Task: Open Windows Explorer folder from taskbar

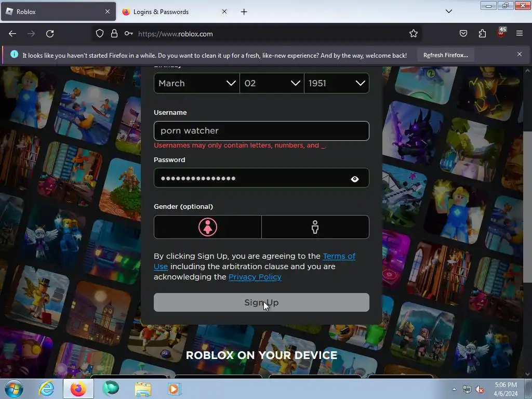Action: [143, 389]
